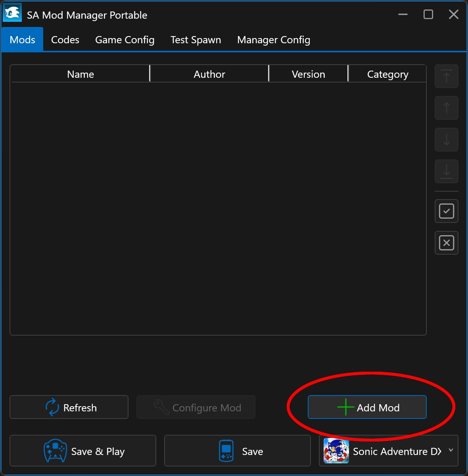The image size is (468, 476).
Task: Open the Game Config tab
Action: click(125, 40)
